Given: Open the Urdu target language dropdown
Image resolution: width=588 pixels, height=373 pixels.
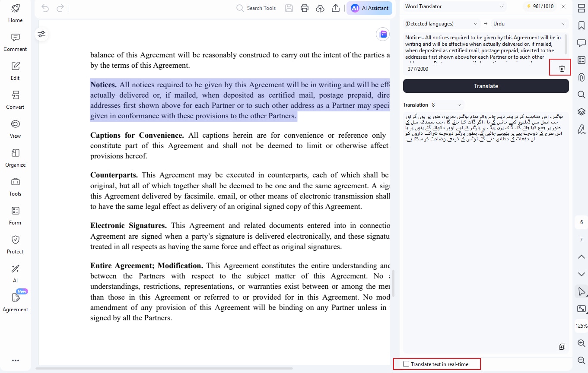Looking at the screenshot, I should tap(529, 24).
